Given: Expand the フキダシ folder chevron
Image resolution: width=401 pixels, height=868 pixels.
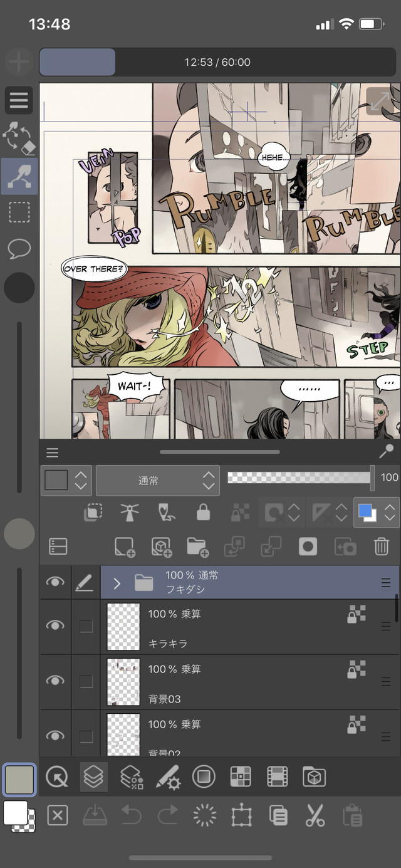Looking at the screenshot, I should click(x=117, y=583).
